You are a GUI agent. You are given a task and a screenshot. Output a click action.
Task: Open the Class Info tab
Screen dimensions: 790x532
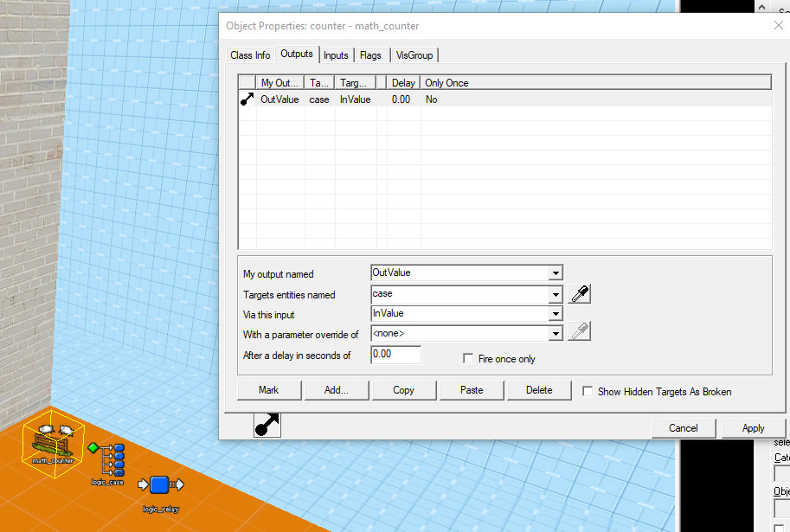pos(249,54)
